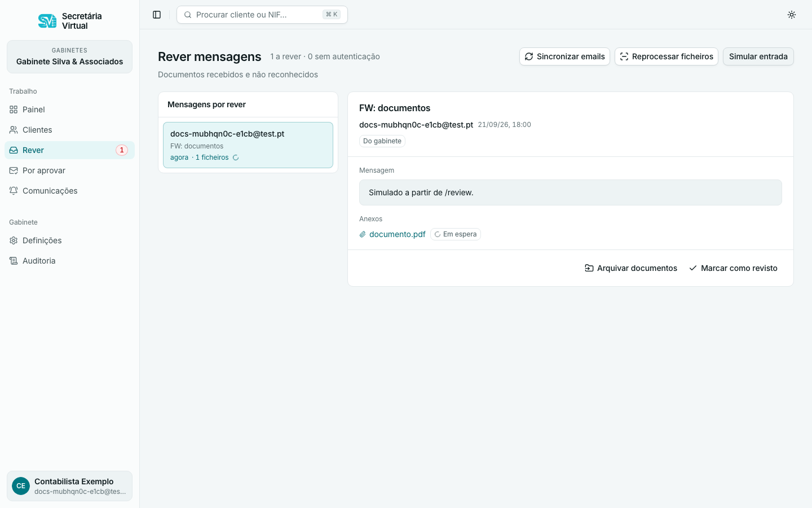
Task: Open Comunicações in the sidebar
Action: 69,191
